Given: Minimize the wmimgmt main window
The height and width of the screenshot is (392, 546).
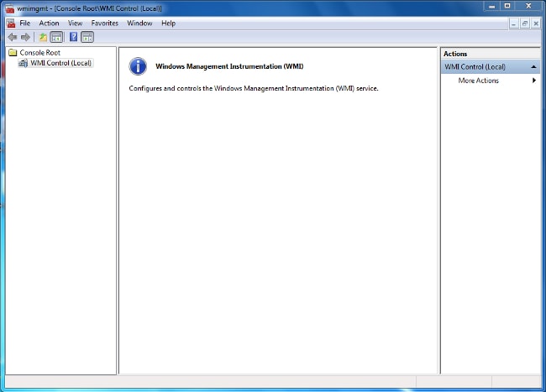Looking at the screenshot, I should pyautogui.click(x=491, y=6).
